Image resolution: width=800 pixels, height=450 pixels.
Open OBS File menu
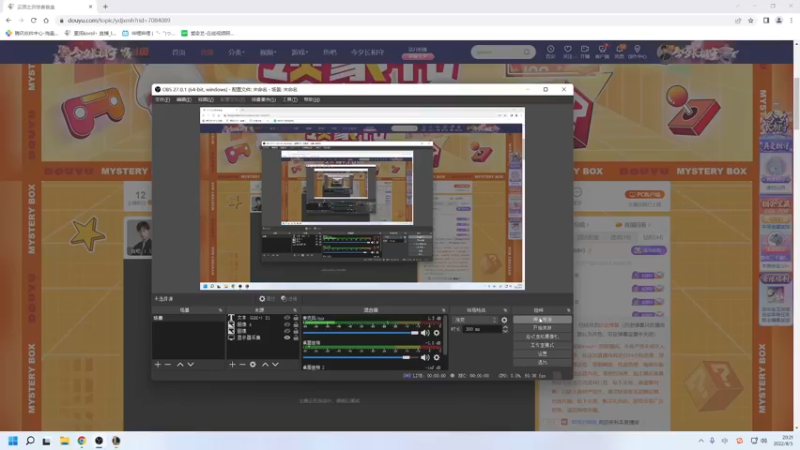tap(162, 99)
